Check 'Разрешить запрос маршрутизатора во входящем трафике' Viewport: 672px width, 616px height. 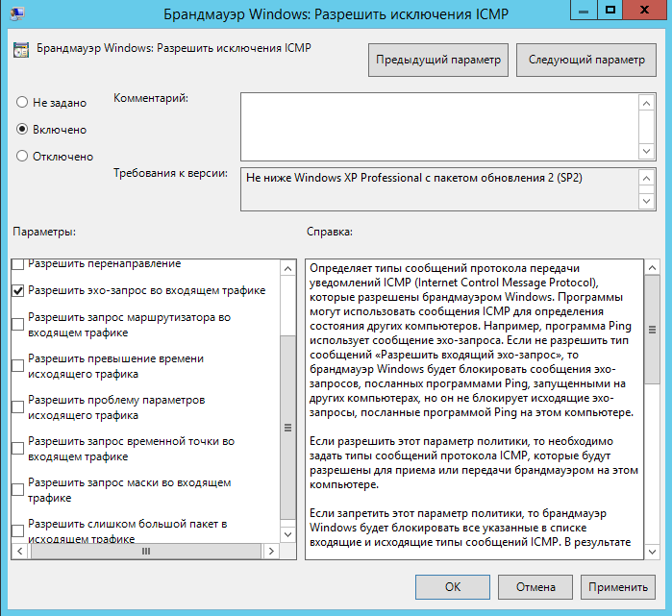[x=17, y=324]
